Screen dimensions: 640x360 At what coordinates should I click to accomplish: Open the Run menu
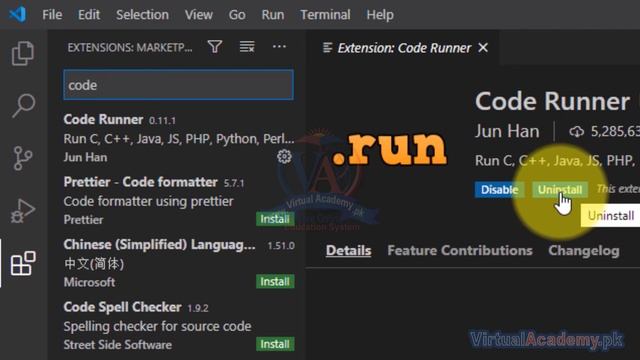coord(273,15)
